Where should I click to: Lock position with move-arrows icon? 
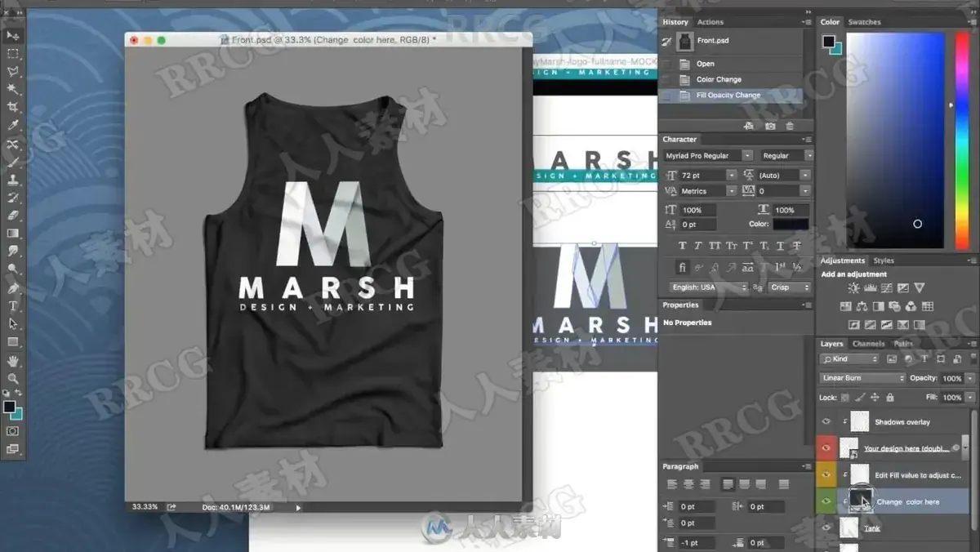(x=875, y=398)
